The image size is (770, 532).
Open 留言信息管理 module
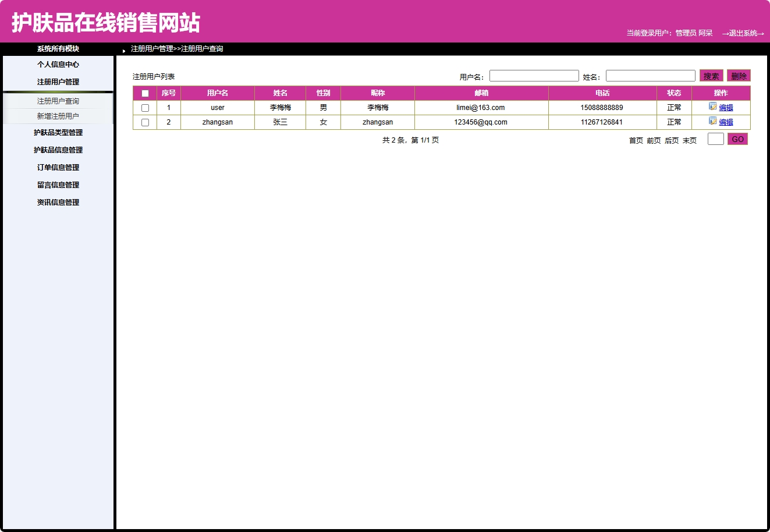58,185
